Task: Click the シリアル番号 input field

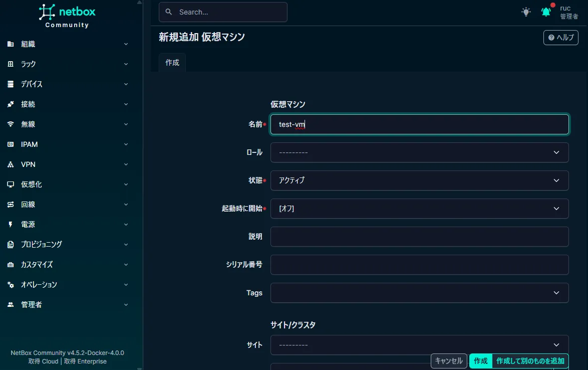Action: [419, 265]
